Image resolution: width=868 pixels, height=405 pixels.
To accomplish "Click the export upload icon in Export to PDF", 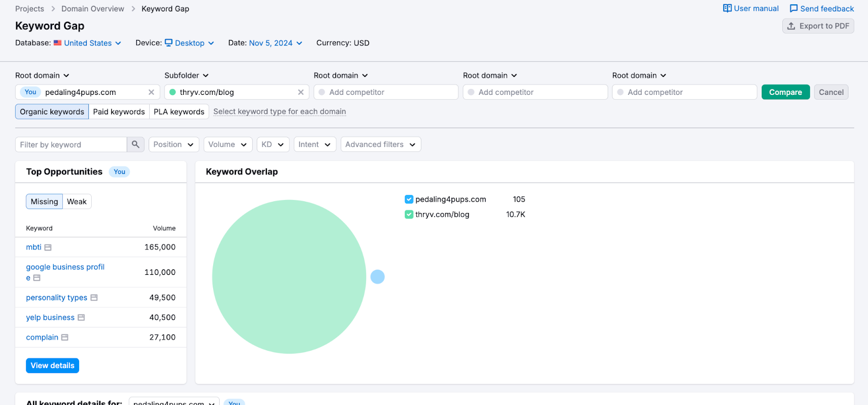I will [792, 26].
